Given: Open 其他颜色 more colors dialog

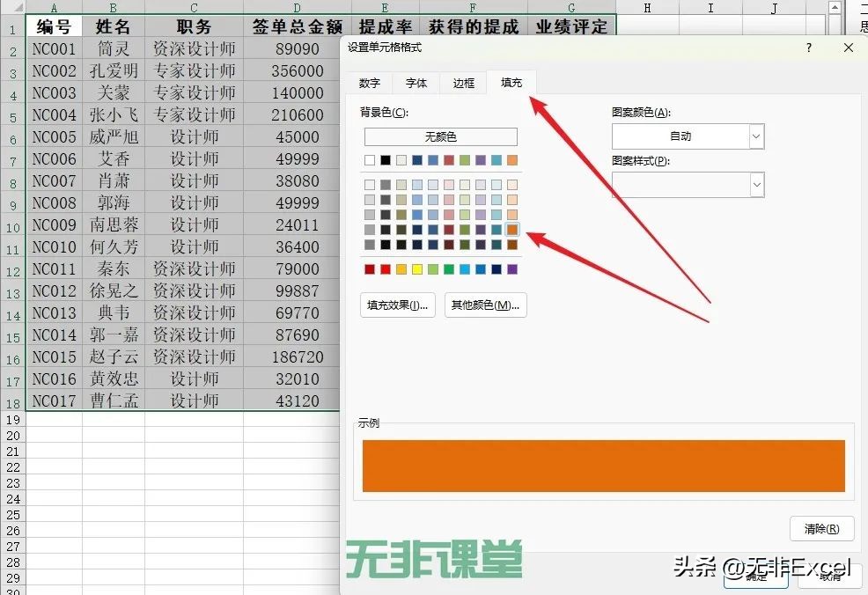Looking at the screenshot, I should click(485, 305).
